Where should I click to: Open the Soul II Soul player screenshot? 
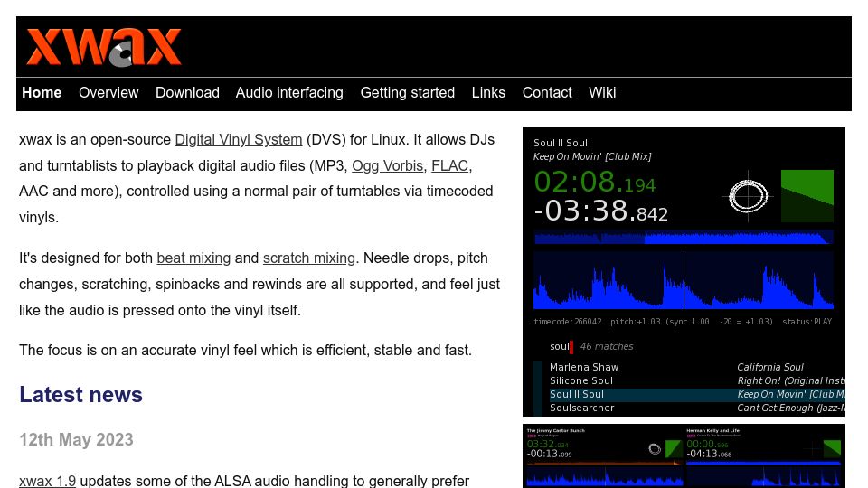tap(684, 272)
